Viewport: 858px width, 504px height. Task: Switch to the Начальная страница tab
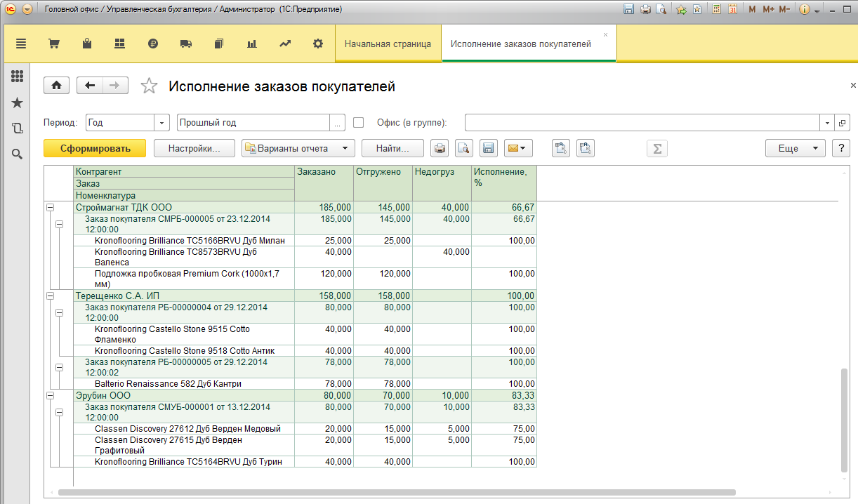pyautogui.click(x=388, y=44)
